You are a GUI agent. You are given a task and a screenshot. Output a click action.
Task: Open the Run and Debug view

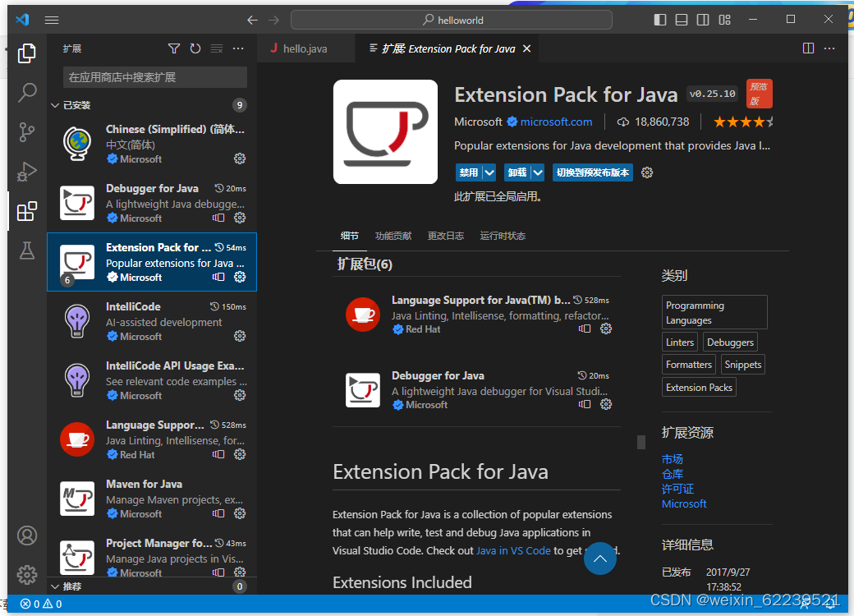point(26,172)
